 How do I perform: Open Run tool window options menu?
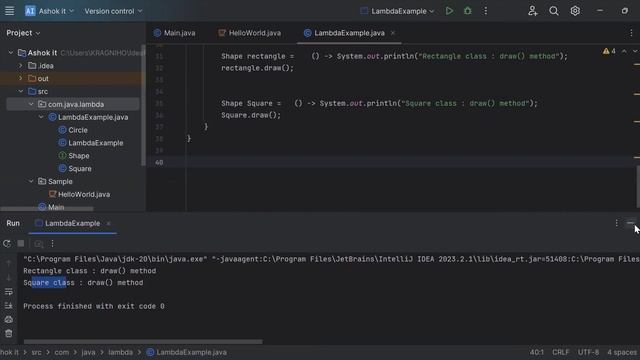point(617,223)
